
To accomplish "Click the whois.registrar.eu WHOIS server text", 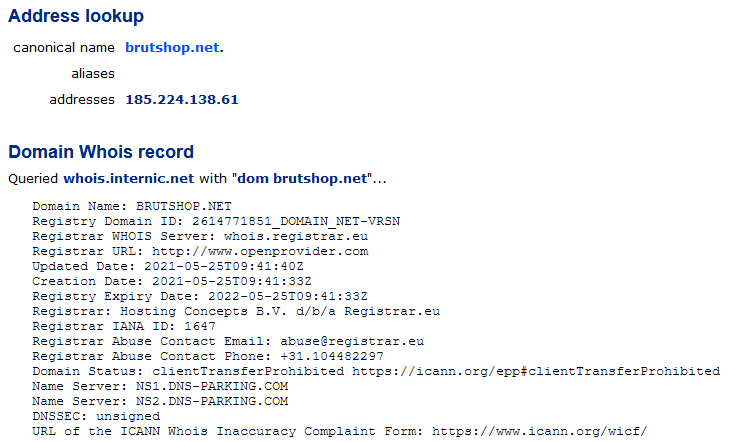I will [x=296, y=236].
